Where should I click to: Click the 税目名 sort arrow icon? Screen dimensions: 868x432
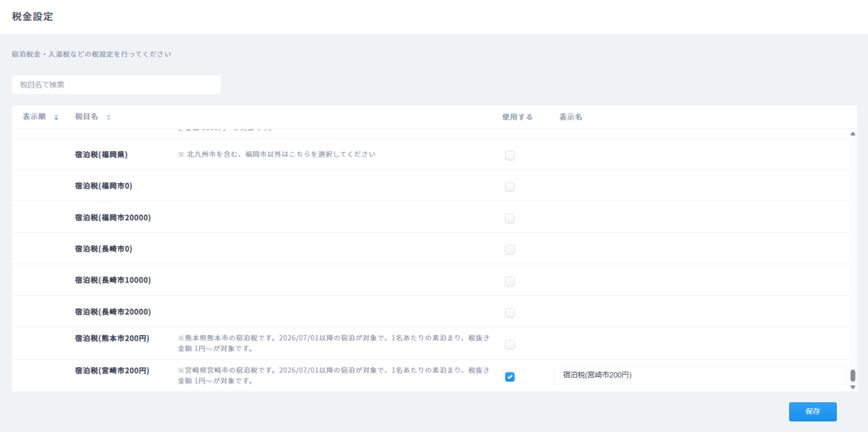(x=109, y=117)
